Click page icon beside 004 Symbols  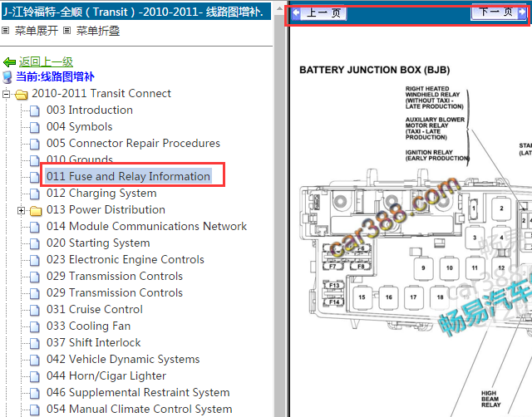coord(34,127)
